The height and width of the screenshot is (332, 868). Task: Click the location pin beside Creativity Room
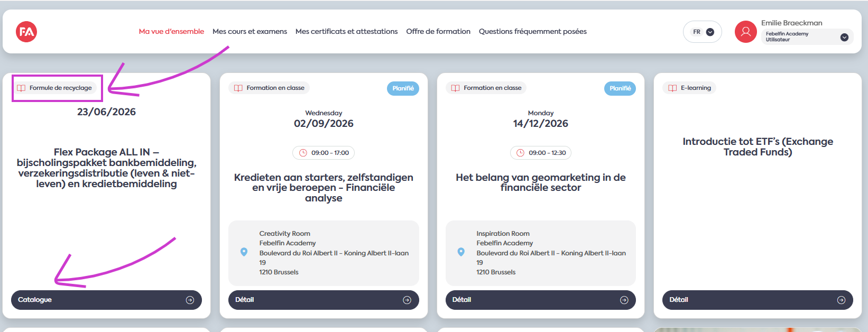click(x=244, y=252)
